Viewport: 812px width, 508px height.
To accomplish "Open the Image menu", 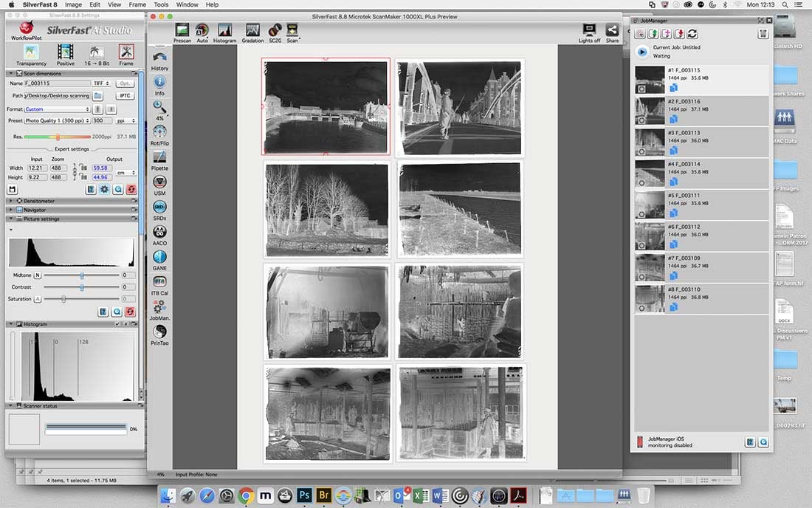I will pyautogui.click(x=73, y=4).
